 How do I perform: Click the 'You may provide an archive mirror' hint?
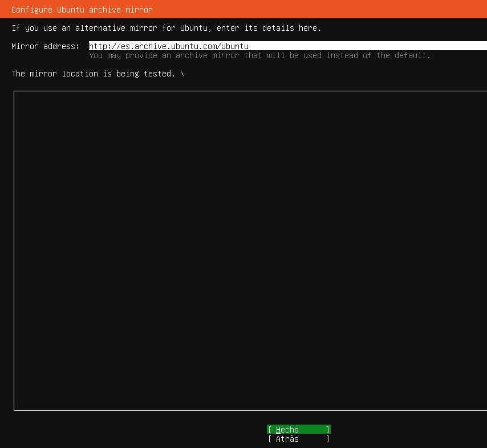point(259,56)
